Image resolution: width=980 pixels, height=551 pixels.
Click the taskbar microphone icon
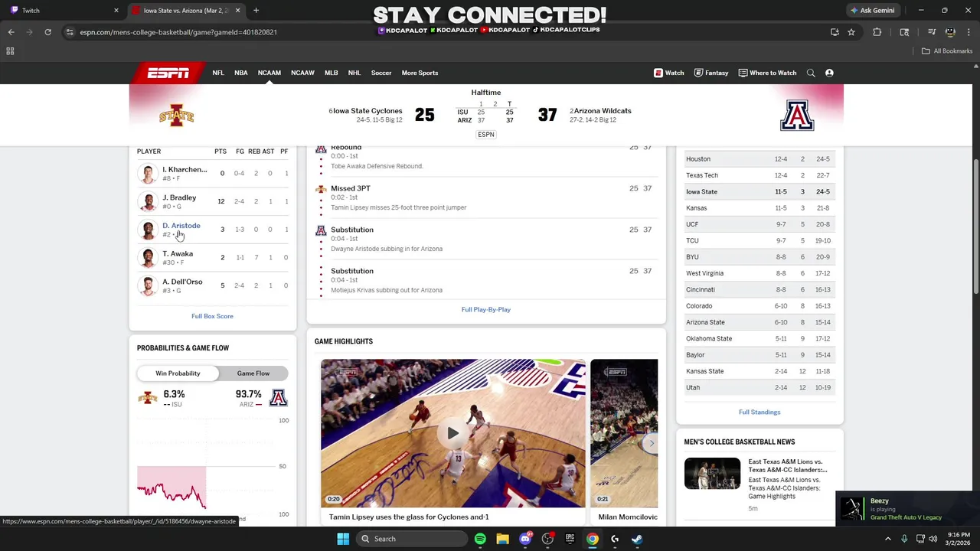tap(904, 539)
